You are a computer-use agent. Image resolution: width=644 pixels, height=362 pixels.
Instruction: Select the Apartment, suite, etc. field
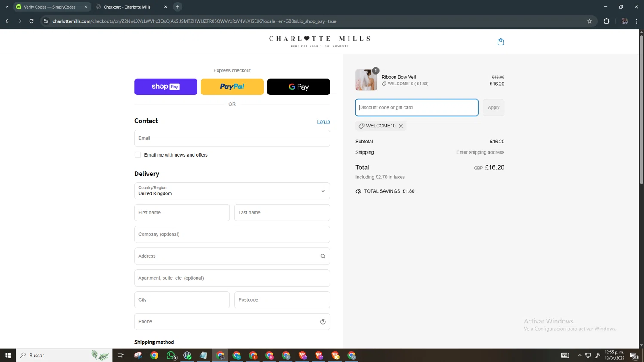pyautogui.click(x=232, y=278)
